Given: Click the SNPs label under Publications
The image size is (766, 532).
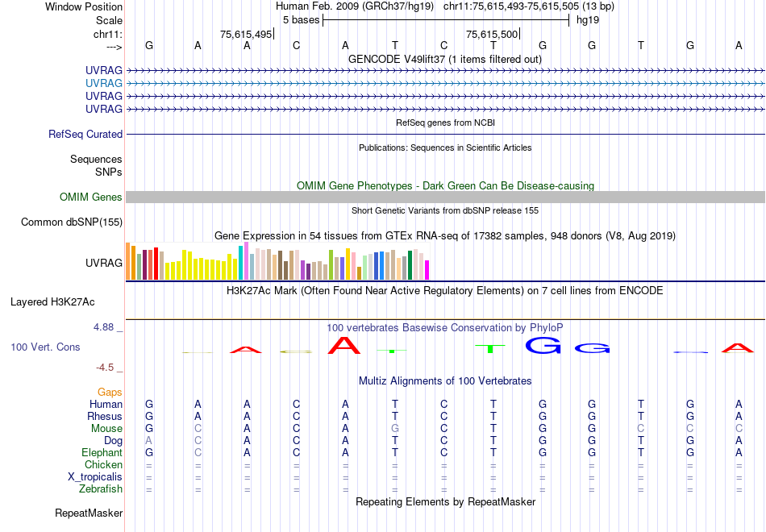Looking at the screenshot, I should (x=109, y=172).
